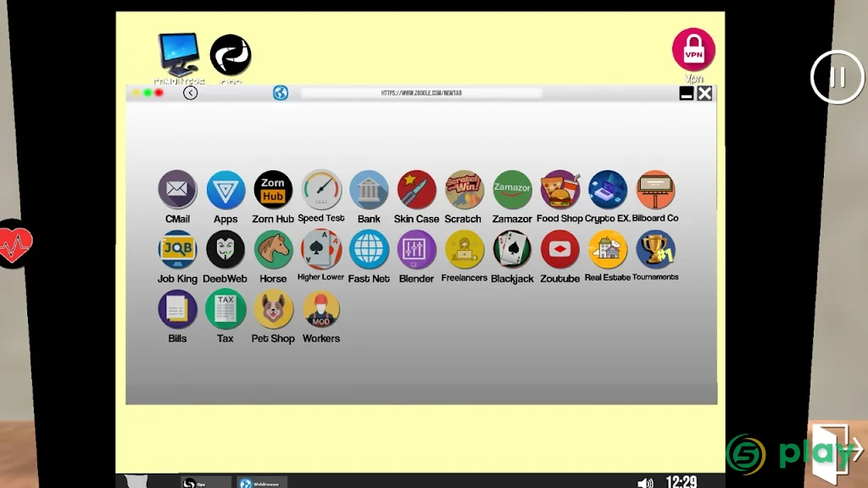Image resolution: width=868 pixels, height=488 pixels.
Task: Open the Real Estate house icon
Action: coord(607,250)
